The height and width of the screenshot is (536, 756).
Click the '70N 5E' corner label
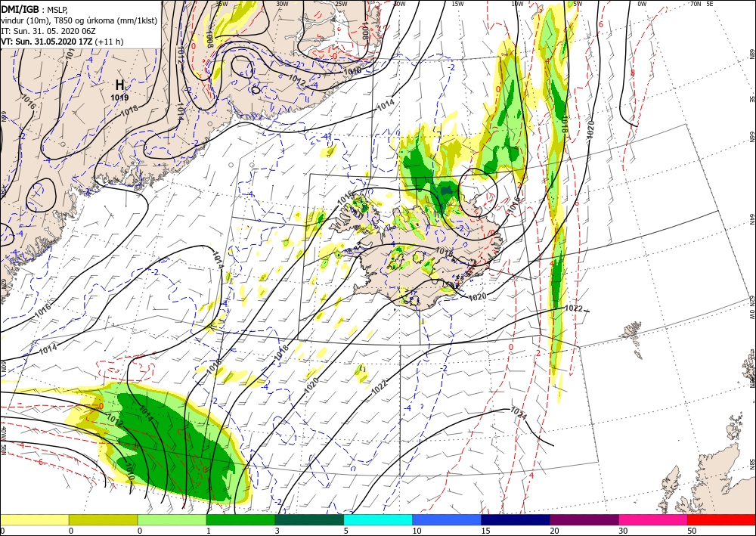[702, 4]
